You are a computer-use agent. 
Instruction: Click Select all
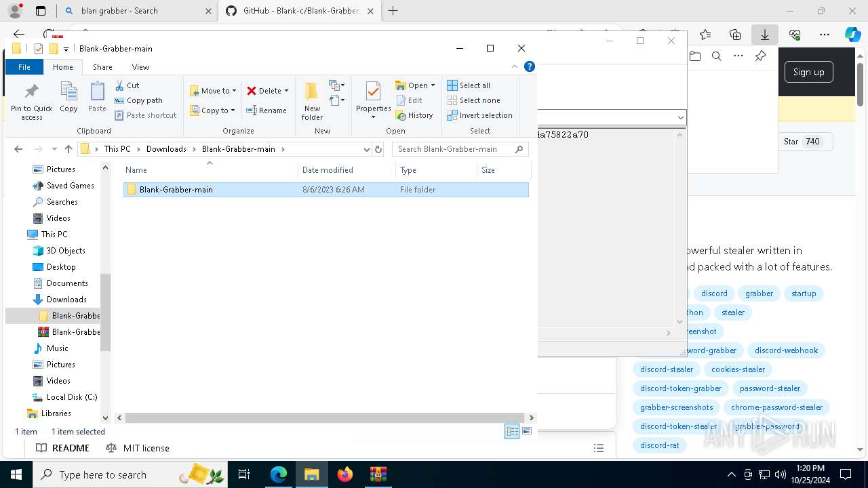pyautogui.click(x=469, y=85)
